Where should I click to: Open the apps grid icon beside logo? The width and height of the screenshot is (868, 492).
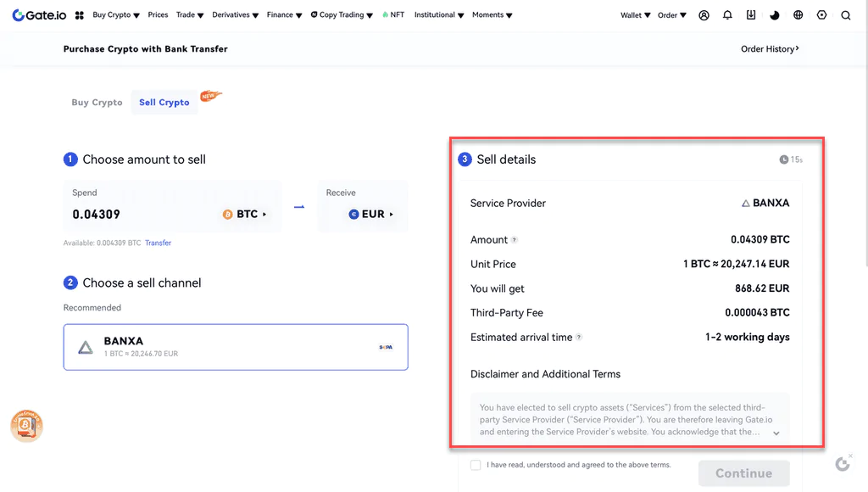click(x=79, y=15)
